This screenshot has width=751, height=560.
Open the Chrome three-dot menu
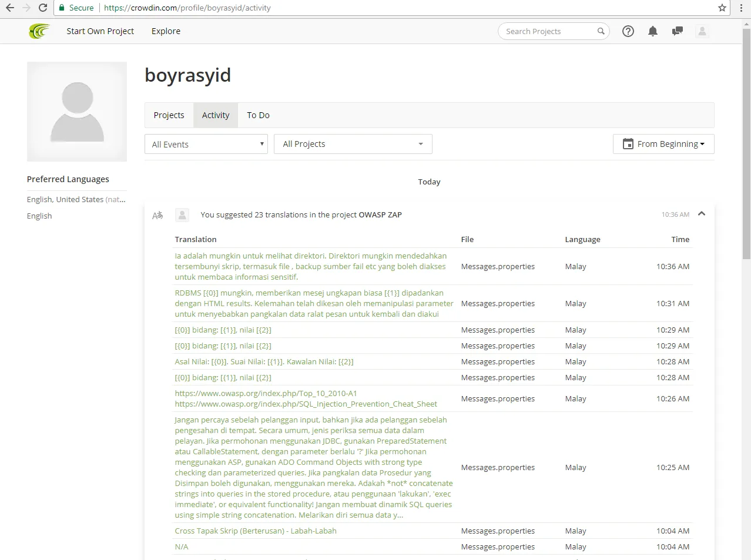pyautogui.click(x=741, y=8)
